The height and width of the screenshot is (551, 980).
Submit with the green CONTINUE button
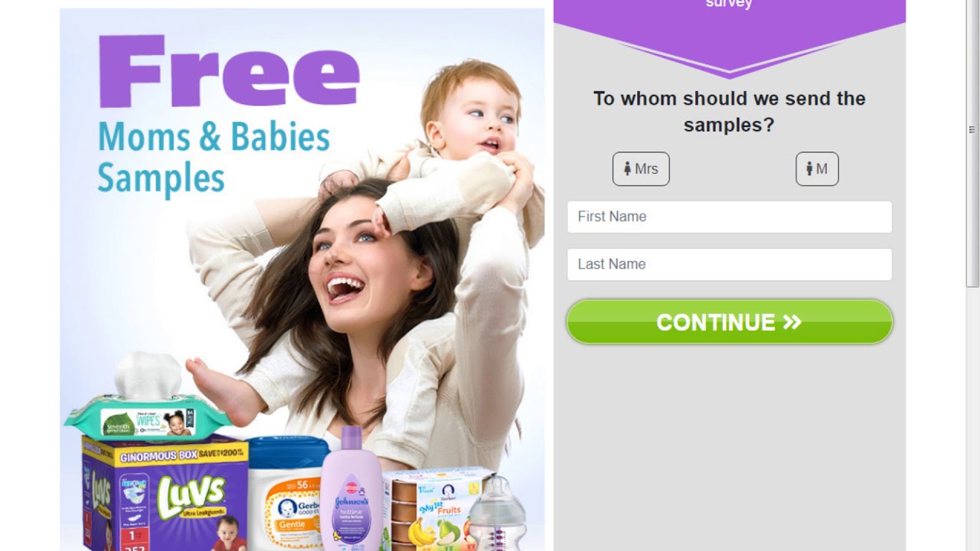(730, 322)
